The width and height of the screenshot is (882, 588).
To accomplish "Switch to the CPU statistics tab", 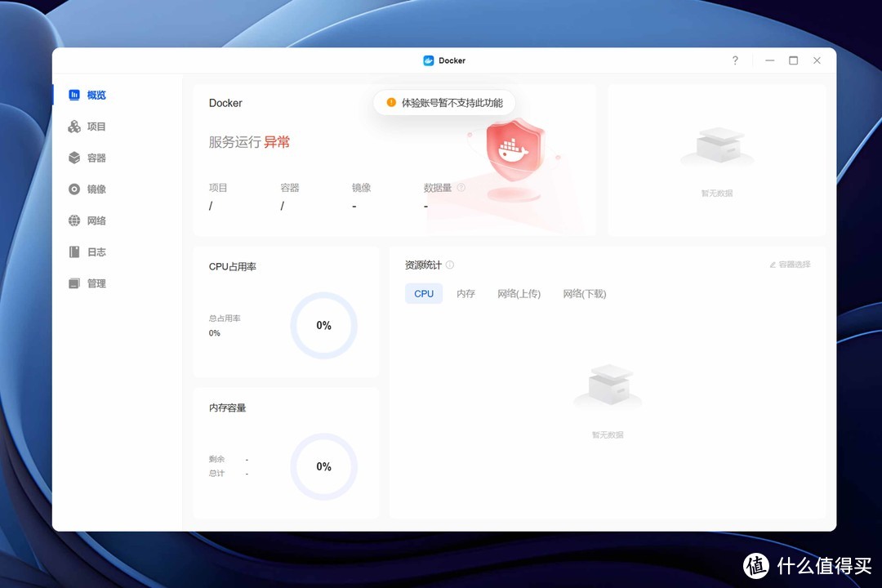I will (423, 293).
